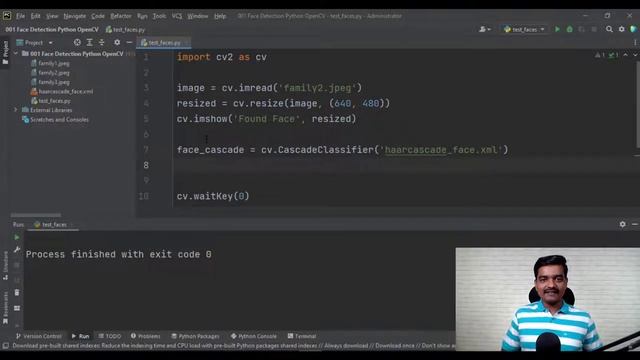Select family1.jpeg in project tree
640x360 pixels.
(50, 63)
